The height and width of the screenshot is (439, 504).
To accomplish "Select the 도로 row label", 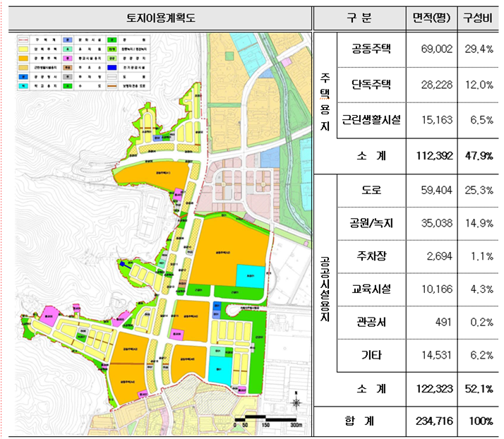I will coord(371,191).
